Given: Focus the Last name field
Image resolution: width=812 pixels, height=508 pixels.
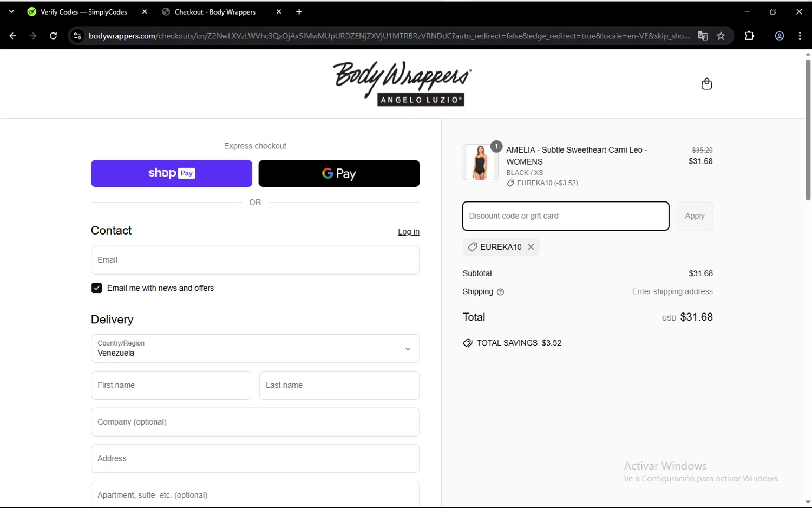Looking at the screenshot, I should pyautogui.click(x=339, y=385).
